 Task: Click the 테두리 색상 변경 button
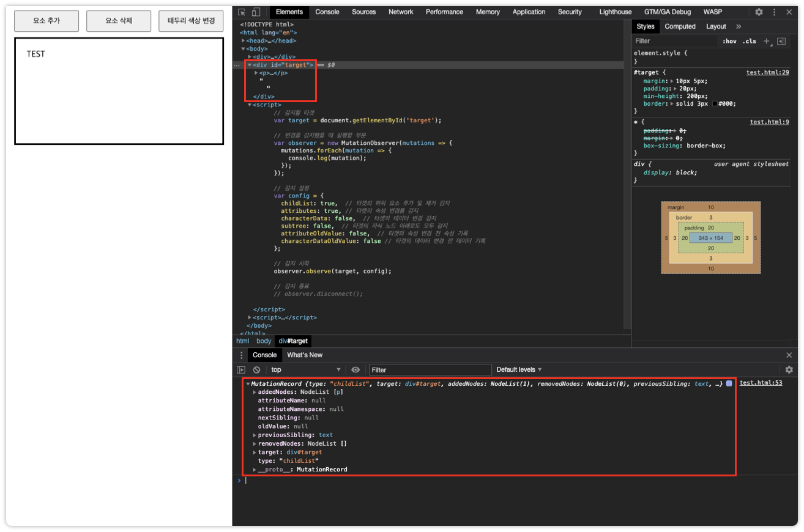[x=191, y=21]
